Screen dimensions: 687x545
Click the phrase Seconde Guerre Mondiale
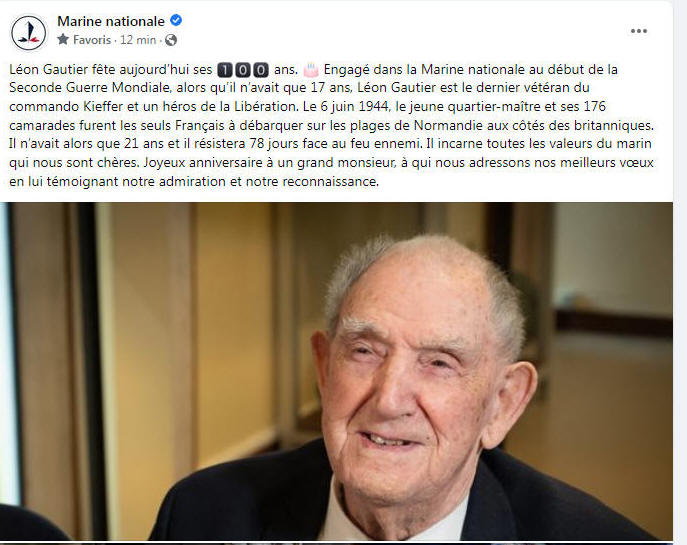tap(89, 88)
